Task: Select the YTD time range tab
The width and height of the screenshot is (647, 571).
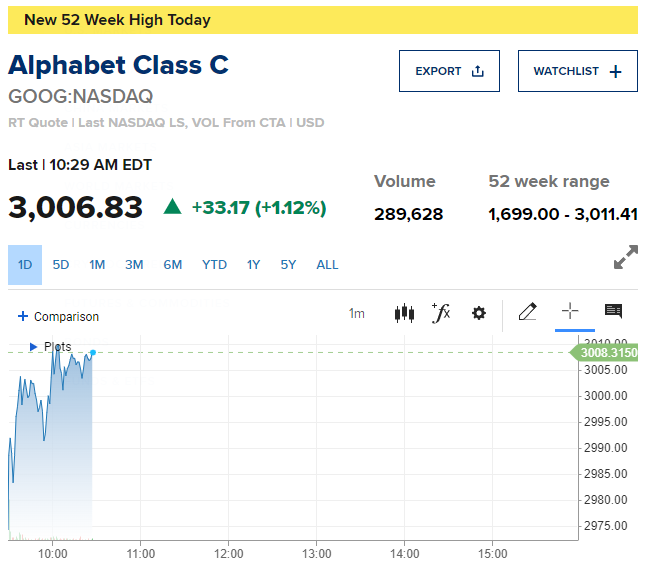Action: [214, 264]
